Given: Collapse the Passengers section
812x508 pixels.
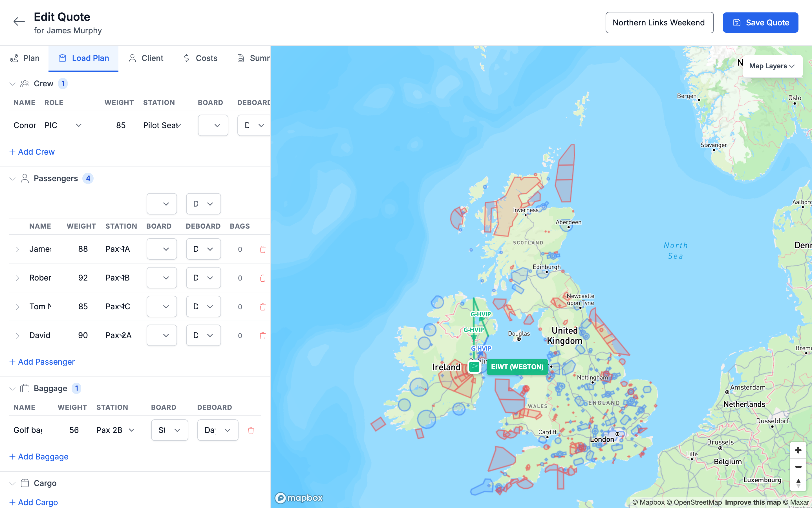Looking at the screenshot, I should (12, 178).
